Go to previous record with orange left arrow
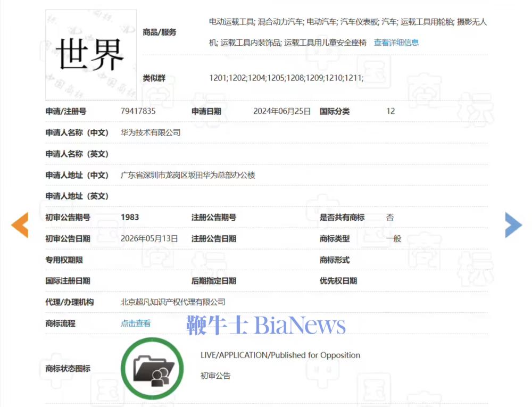This screenshot has height=407, width=532. [x=20, y=225]
